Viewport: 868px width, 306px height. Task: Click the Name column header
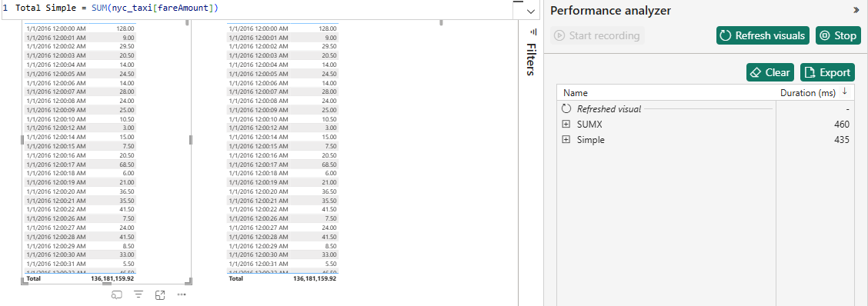[x=576, y=93]
